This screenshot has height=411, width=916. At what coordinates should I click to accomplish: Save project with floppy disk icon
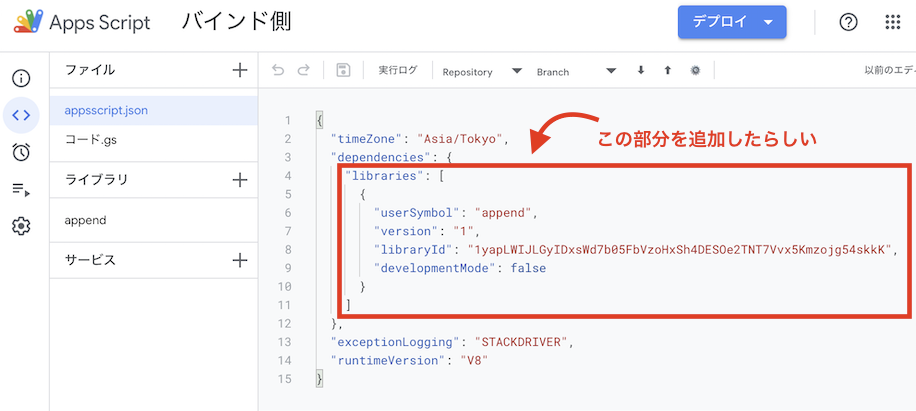(343, 71)
